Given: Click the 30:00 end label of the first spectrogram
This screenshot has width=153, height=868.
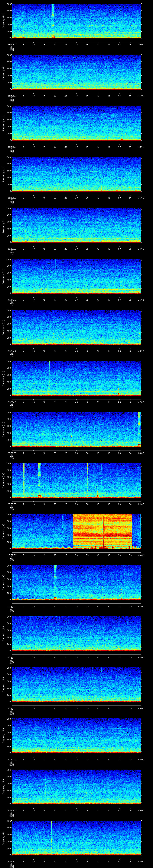Looking at the screenshot, I should [141, 44].
